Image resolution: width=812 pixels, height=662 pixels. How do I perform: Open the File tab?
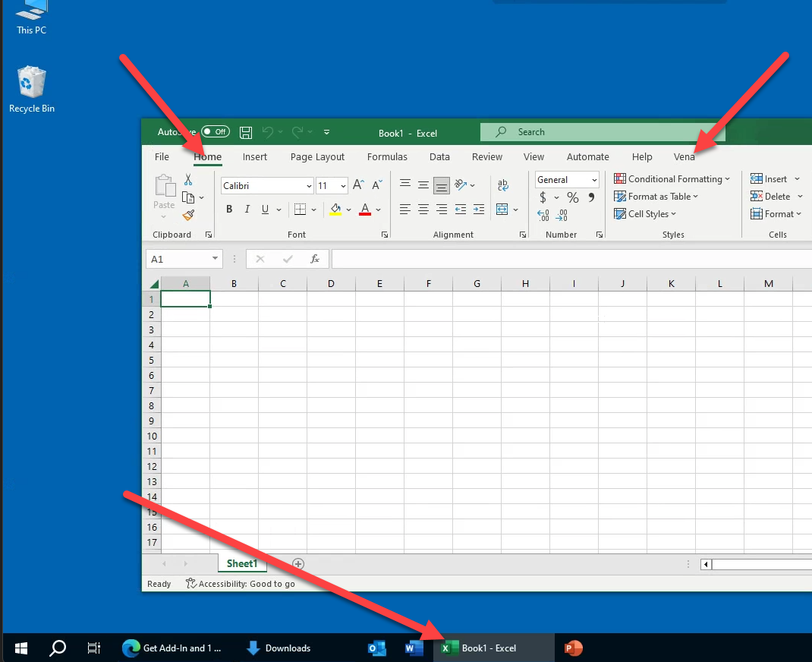coord(162,157)
